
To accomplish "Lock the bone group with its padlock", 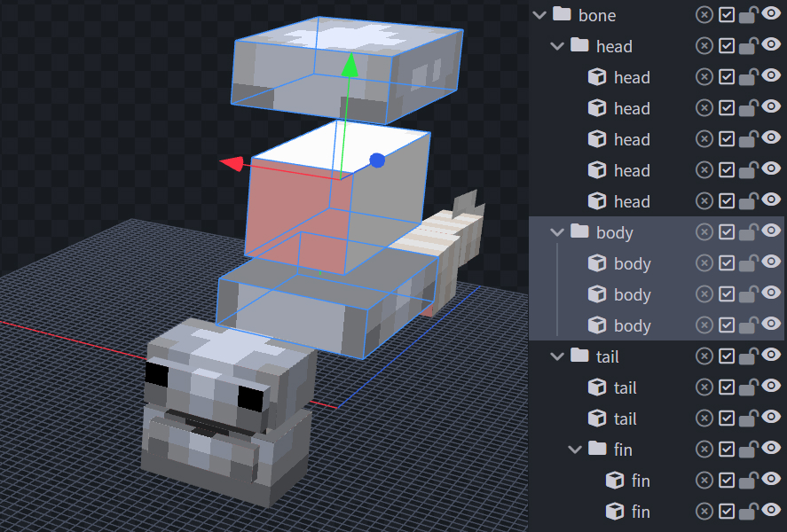I will pos(748,15).
